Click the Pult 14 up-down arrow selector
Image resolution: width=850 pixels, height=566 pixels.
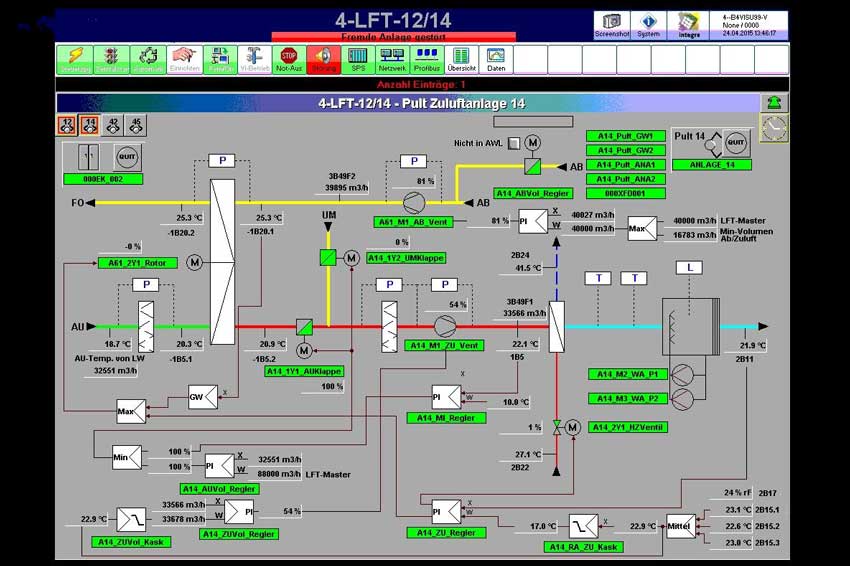(x=713, y=144)
